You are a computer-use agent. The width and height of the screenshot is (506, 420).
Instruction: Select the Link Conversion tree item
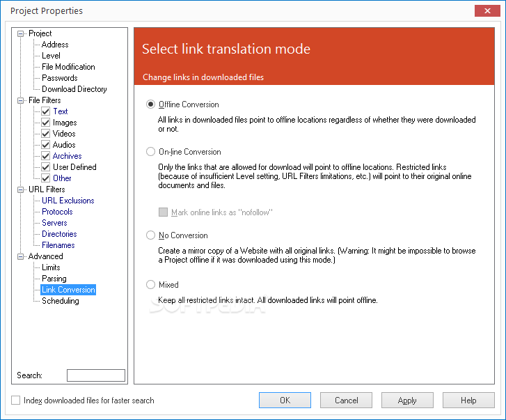[x=68, y=290]
